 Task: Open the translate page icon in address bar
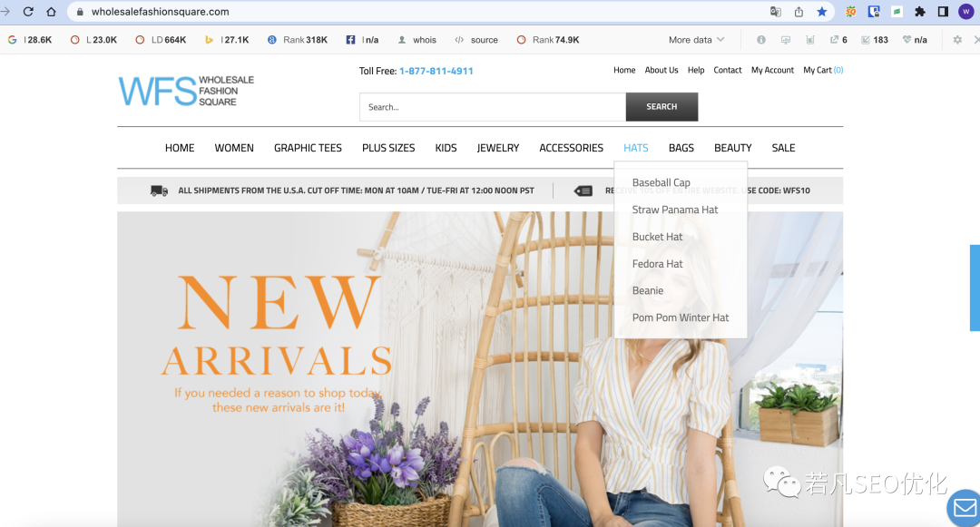pos(776,11)
